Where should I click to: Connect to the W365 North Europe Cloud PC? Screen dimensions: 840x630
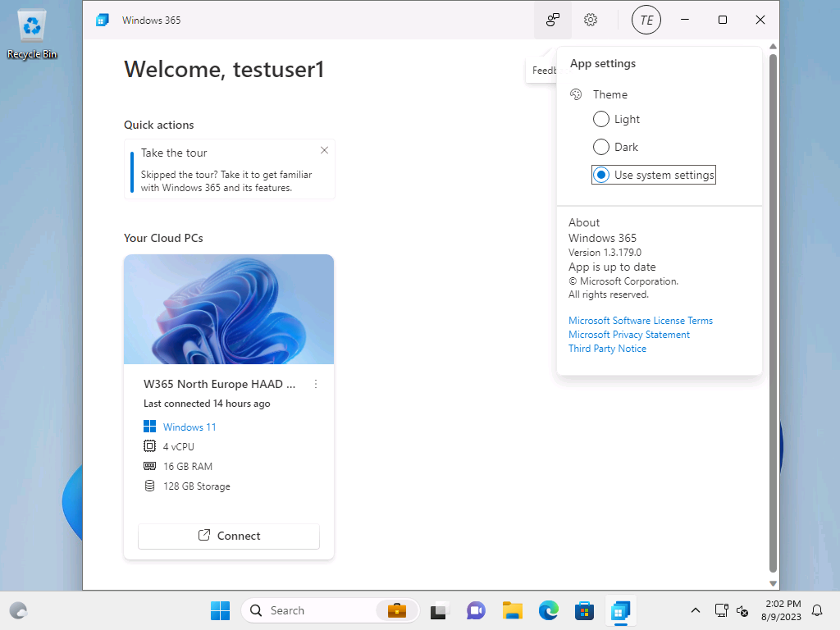229,536
